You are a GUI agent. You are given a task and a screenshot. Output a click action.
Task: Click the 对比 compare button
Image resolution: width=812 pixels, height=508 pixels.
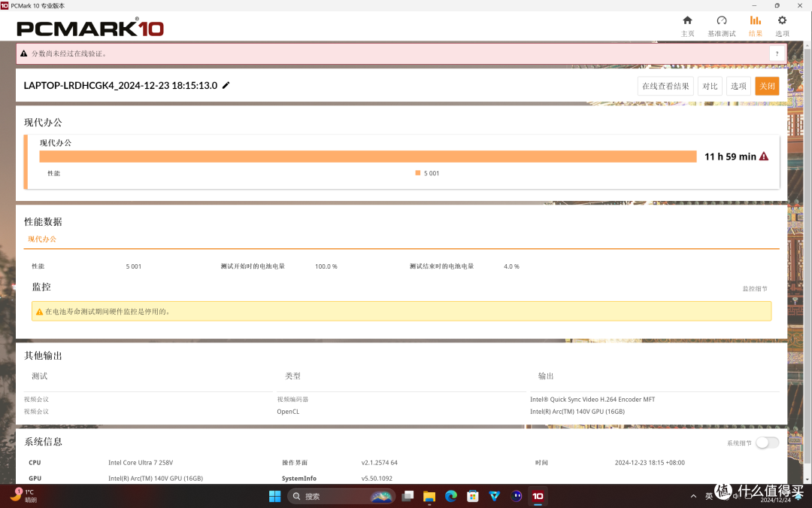(710, 86)
